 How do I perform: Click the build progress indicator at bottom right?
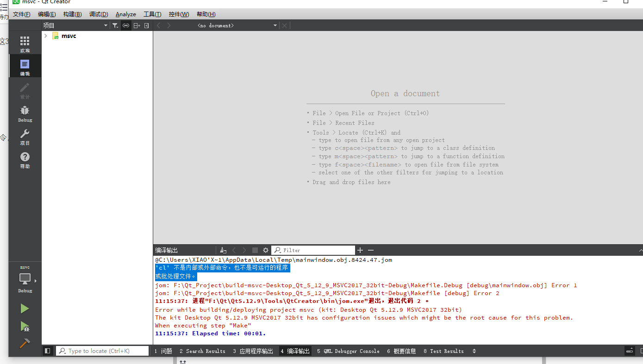(x=630, y=351)
